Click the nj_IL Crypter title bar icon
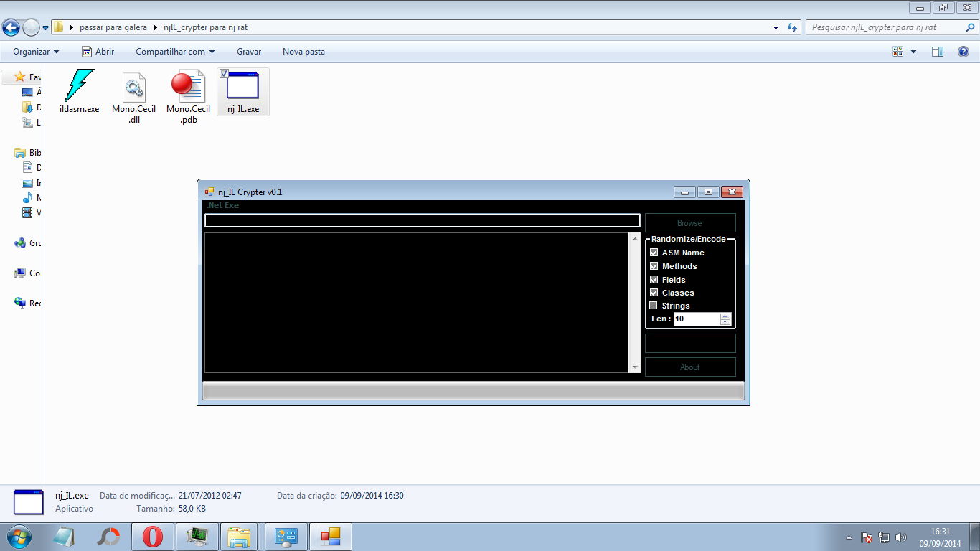 point(209,192)
